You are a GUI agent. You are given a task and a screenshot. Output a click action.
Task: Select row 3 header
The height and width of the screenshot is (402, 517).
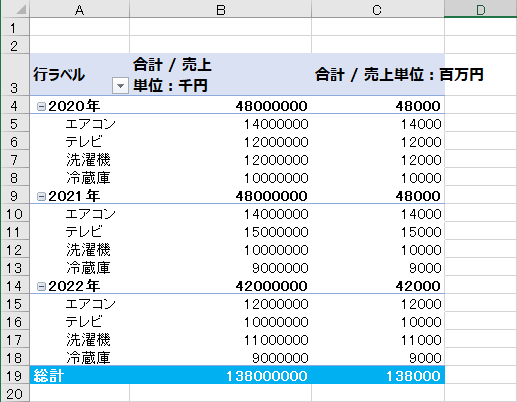[16, 75]
